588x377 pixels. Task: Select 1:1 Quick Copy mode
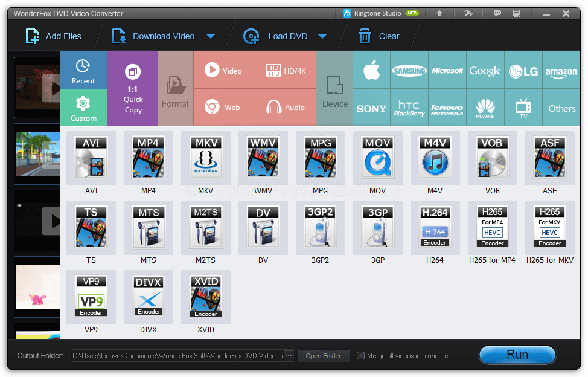click(132, 89)
